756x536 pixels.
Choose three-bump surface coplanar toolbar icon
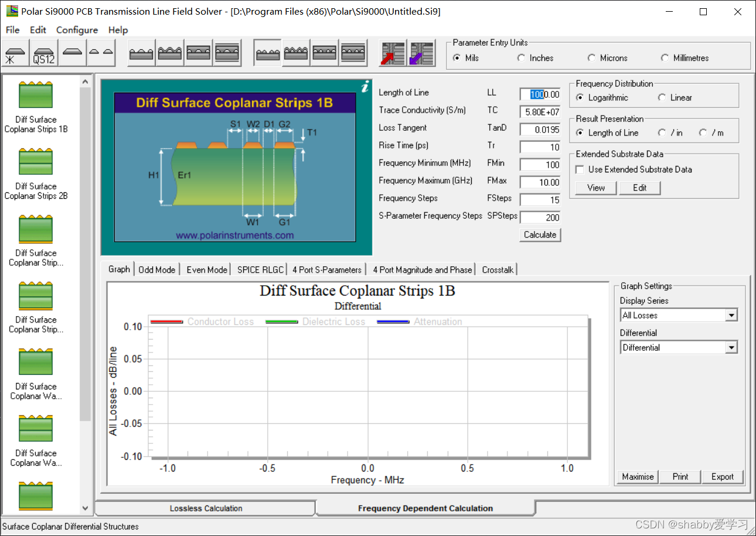142,53
